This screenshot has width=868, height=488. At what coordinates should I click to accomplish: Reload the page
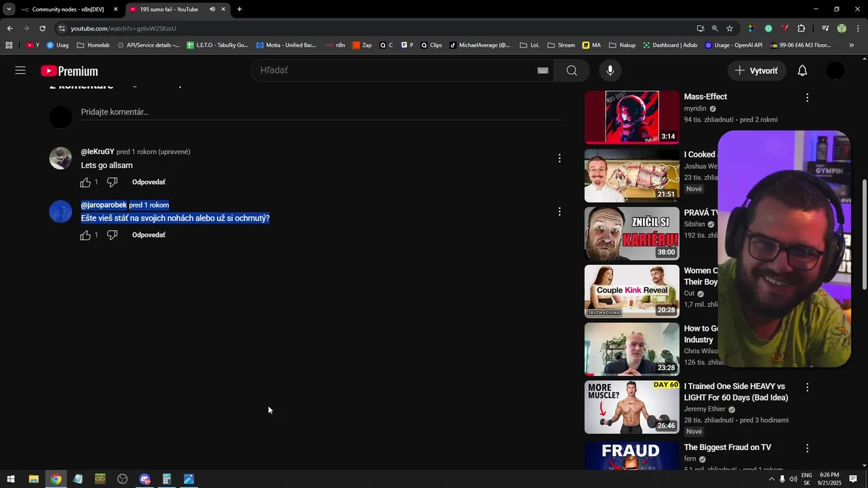[42, 28]
